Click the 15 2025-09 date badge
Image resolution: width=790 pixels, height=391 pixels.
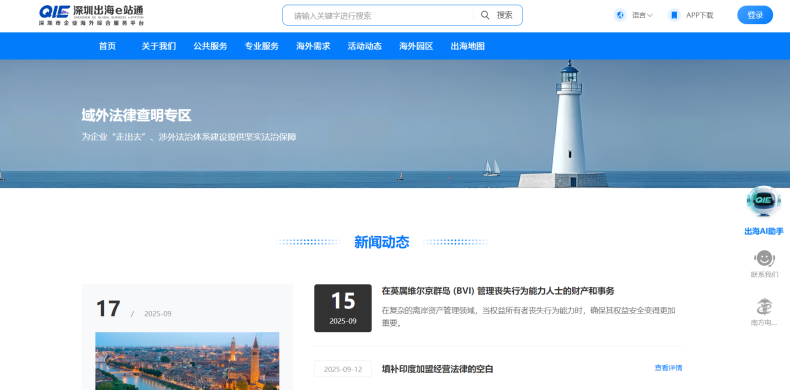(343, 308)
